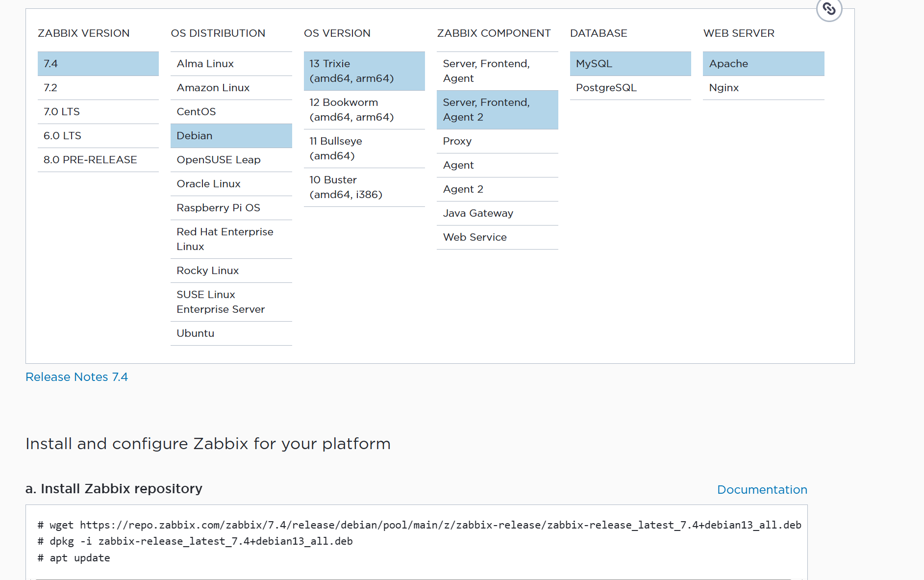Open the Documentation link
The width and height of the screenshot is (924, 580).
[762, 490]
